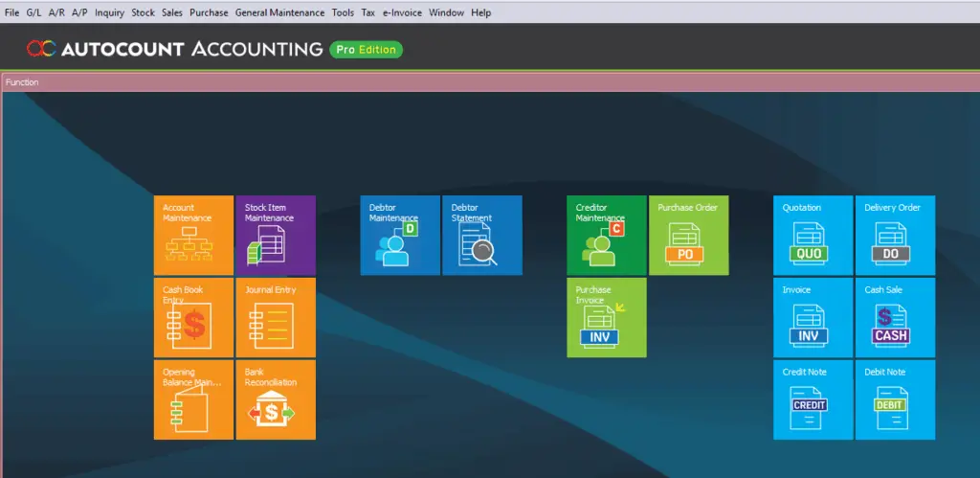Open the Purchase menu

[209, 12]
